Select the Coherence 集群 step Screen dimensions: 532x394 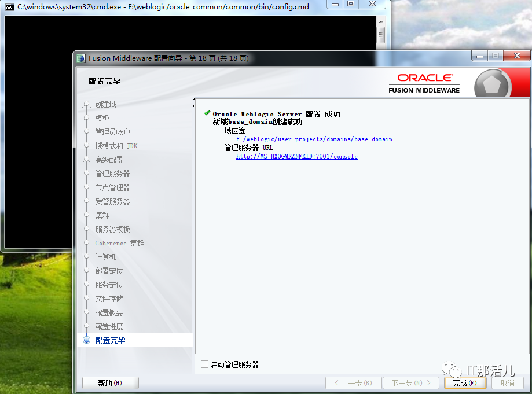[119, 243]
